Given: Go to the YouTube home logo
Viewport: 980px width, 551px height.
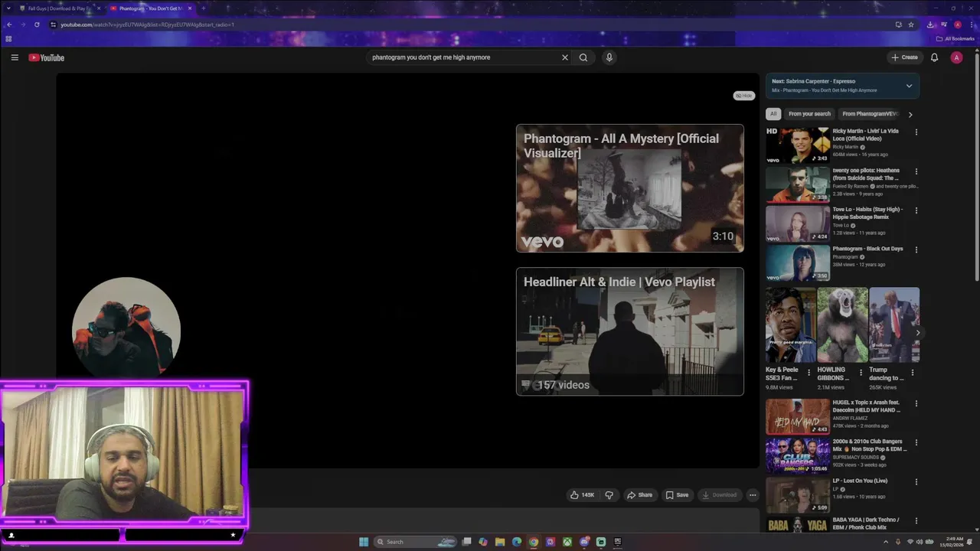Looking at the screenshot, I should click(47, 57).
